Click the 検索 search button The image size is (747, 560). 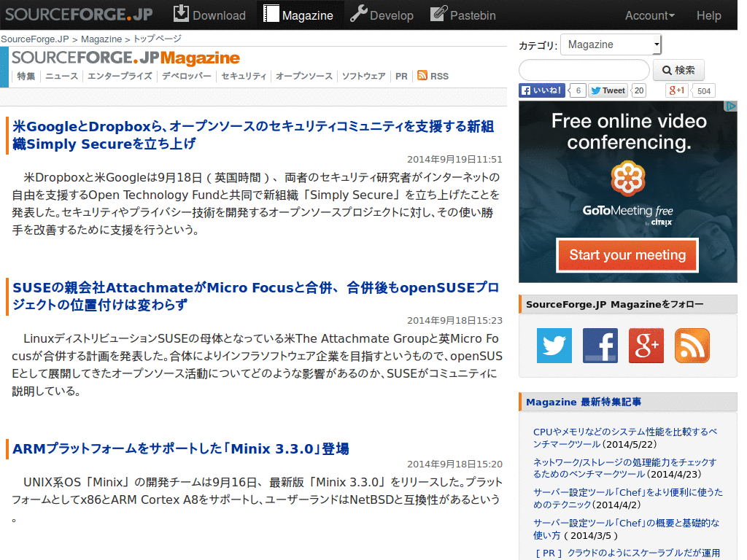point(678,70)
